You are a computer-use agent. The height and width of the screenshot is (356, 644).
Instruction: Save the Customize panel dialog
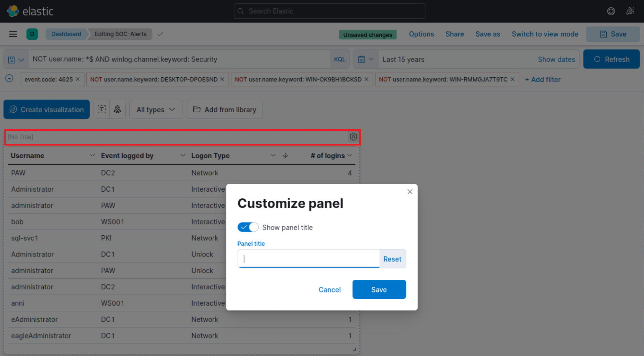tap(379, 289)
